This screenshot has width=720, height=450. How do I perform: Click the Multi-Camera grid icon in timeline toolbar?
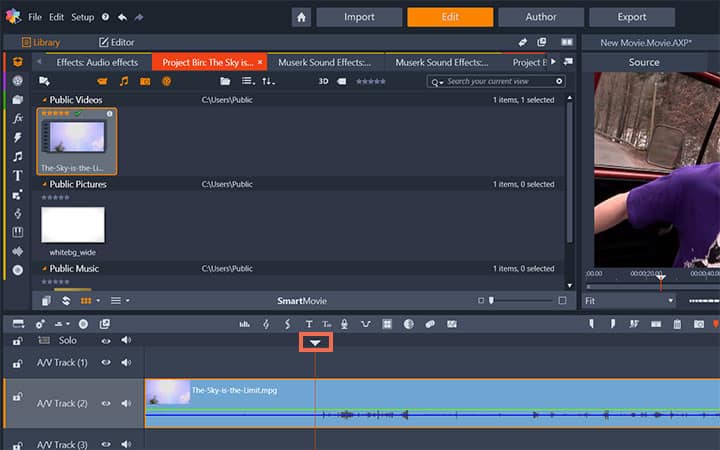387,324
